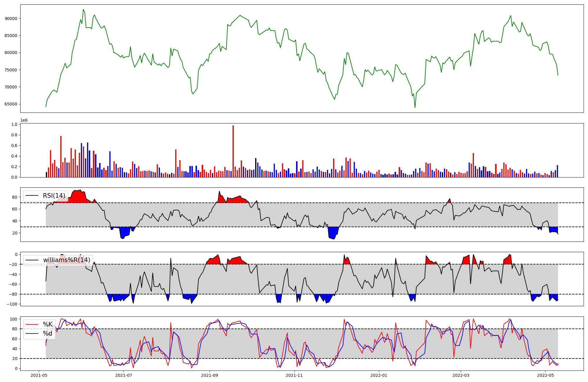This screenshot has width=588, height=382.
Task: Click the williams%R(14) legend label
Action: click(66, 260)
